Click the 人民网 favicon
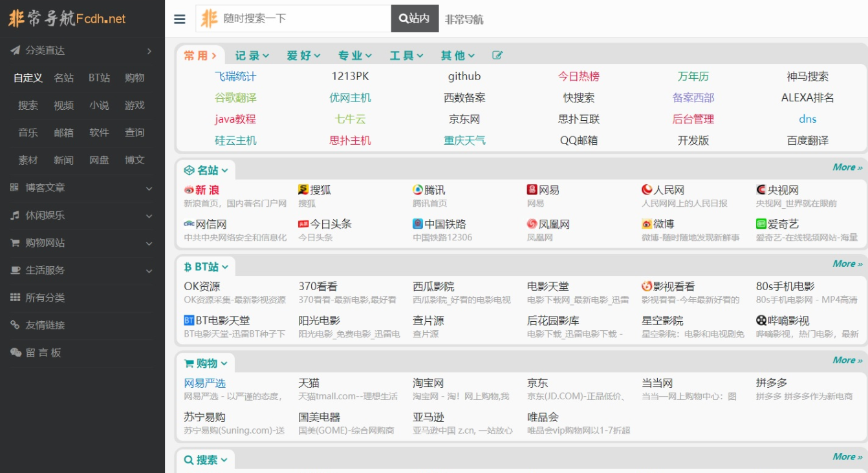The width and height of the screenshot is (868, 473). click(647, 189)
